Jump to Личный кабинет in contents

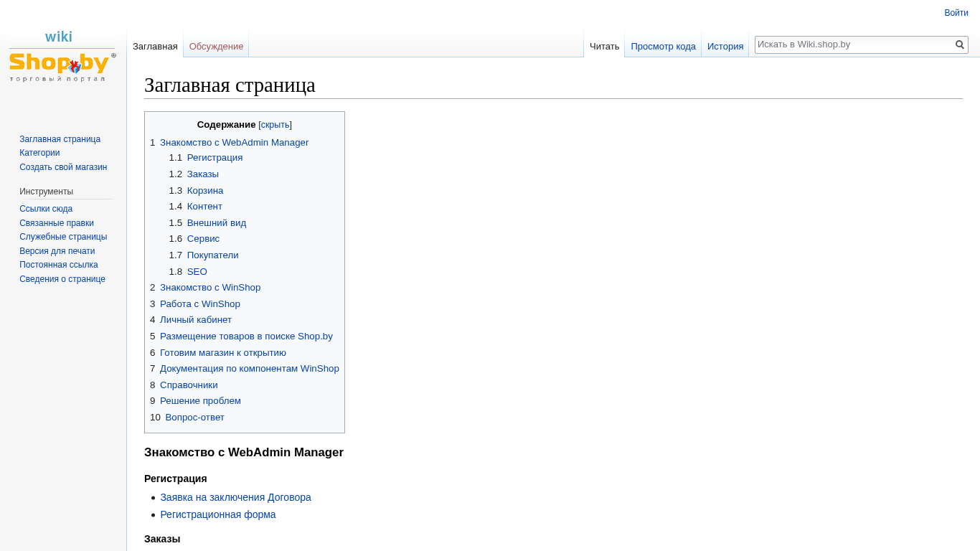(195, 320)
